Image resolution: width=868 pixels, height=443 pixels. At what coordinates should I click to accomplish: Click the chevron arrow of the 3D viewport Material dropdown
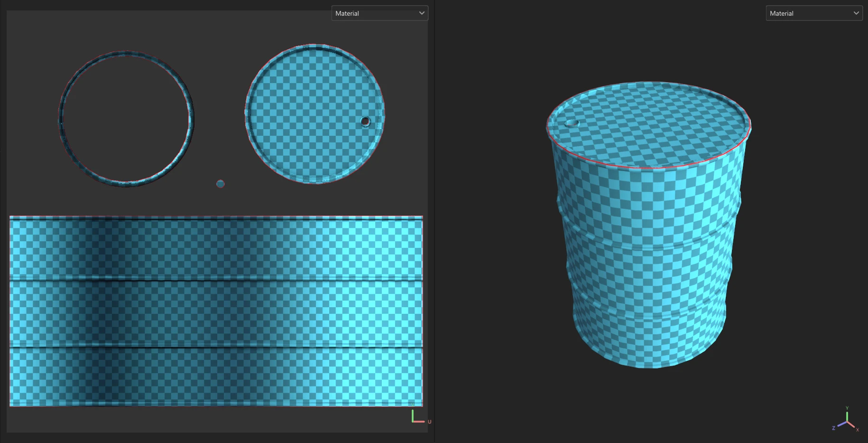pos(856,13)
